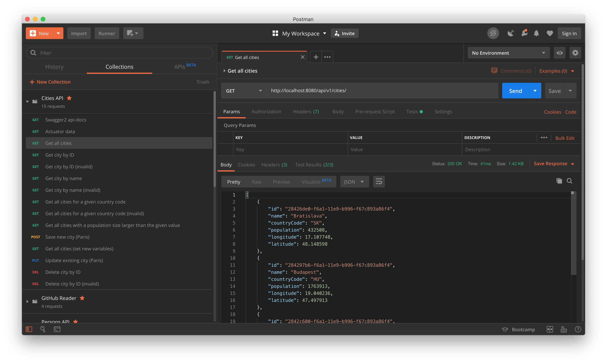Open the Authorization request tab

266,112
